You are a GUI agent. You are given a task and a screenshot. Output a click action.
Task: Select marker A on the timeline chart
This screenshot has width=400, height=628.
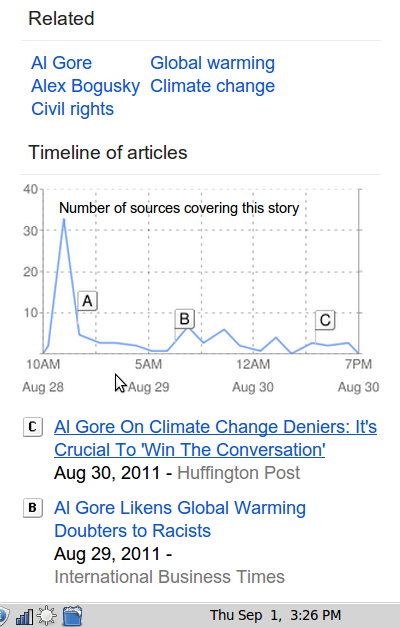tap(87, 301)
